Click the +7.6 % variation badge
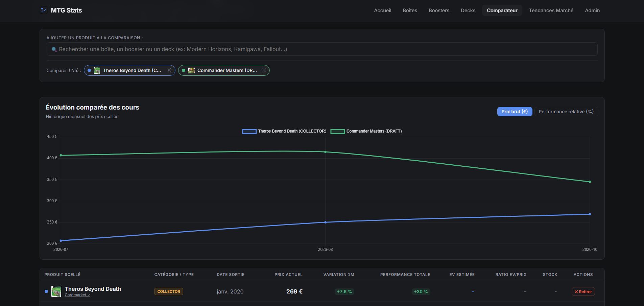 (x=344, y=291)
